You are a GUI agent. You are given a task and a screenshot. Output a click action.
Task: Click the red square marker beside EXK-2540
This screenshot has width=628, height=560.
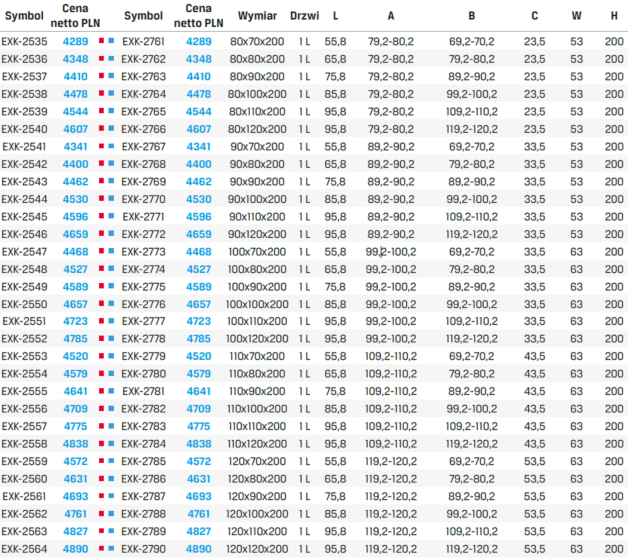[101, 128]
